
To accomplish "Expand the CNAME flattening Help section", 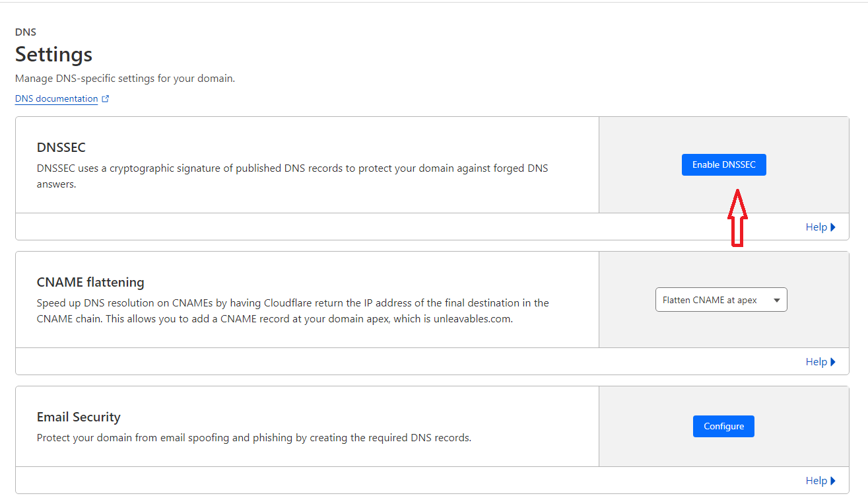I will (816, 361).
